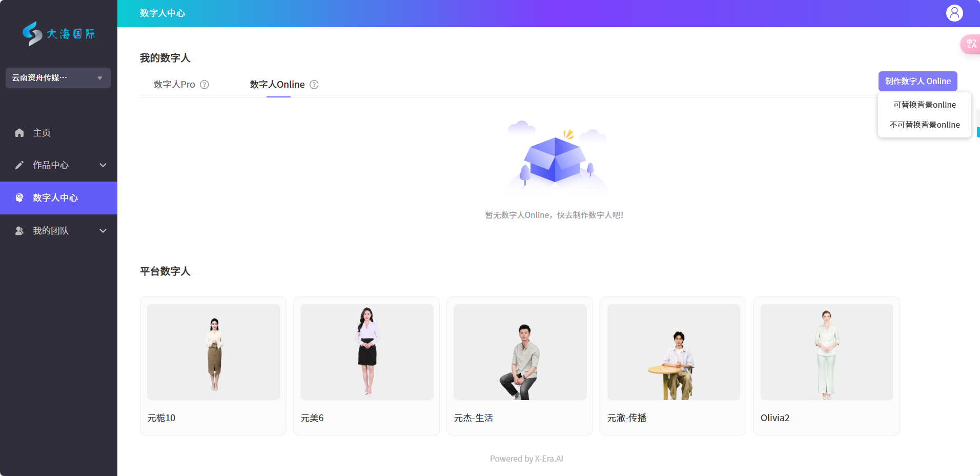Click the 我的团队 people icon
Image resolution: width=980 pixels, height=476 pixels.
[x=19, y=231]
